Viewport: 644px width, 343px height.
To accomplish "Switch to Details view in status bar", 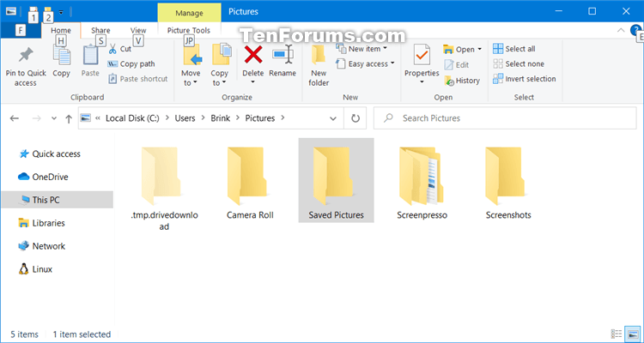I will point(616,334).
